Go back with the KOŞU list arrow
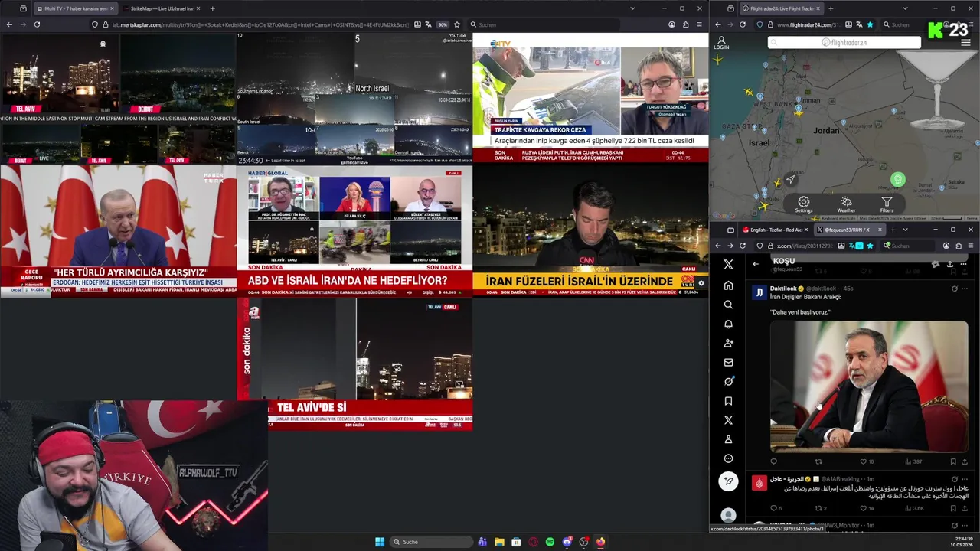This screenshot has height=551, width=980. pos(756,264)
